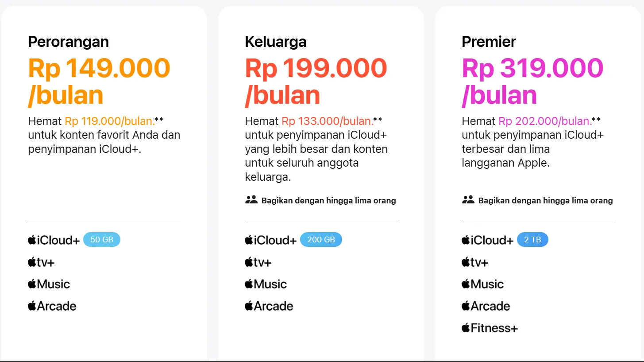Image resolution: width=644 pixels, height=362 pixels.
Task: Click Apple TV+ logo in Premier plan
Action: tap(475, 262)
